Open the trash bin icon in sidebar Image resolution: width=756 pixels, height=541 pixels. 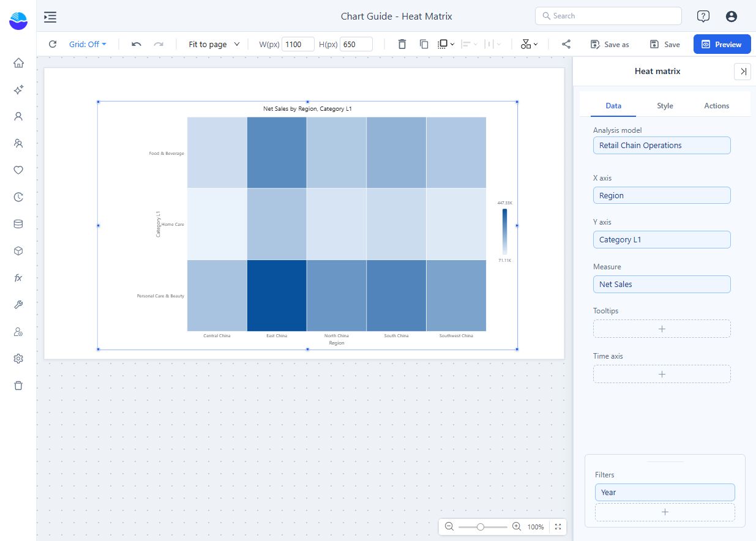click(18, 386)
